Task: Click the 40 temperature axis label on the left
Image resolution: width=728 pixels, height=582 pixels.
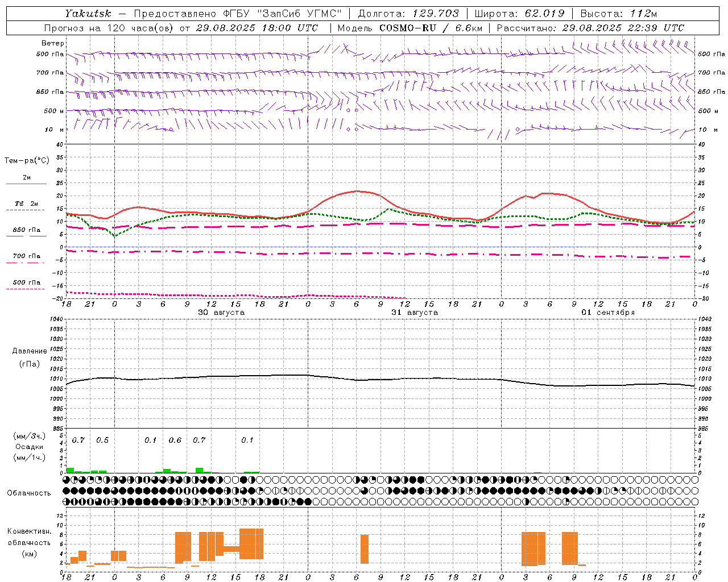Action: (59, 144)
